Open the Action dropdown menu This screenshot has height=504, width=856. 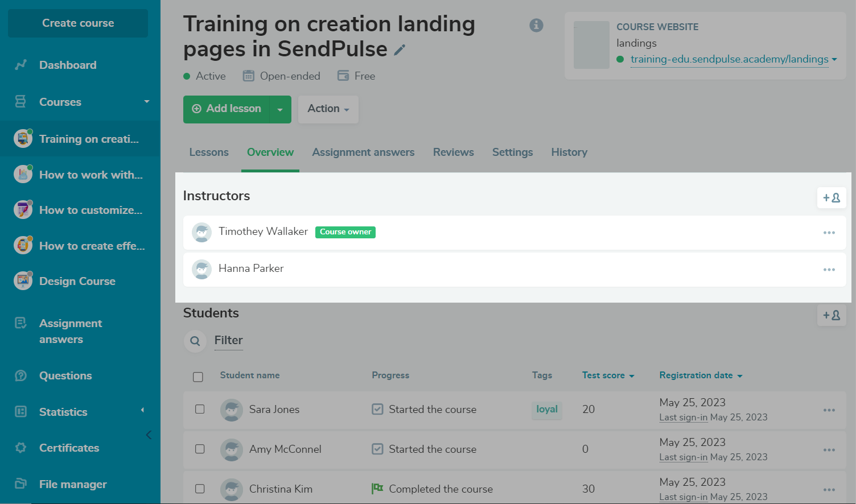(x=328, y=109)
